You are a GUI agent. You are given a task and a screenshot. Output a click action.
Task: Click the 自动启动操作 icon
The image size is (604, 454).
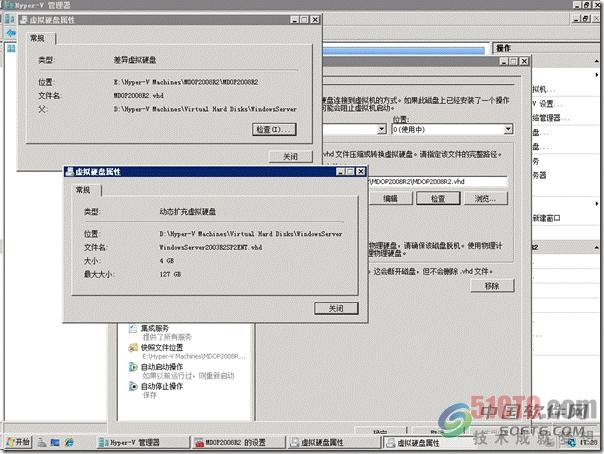coord(133,367)
